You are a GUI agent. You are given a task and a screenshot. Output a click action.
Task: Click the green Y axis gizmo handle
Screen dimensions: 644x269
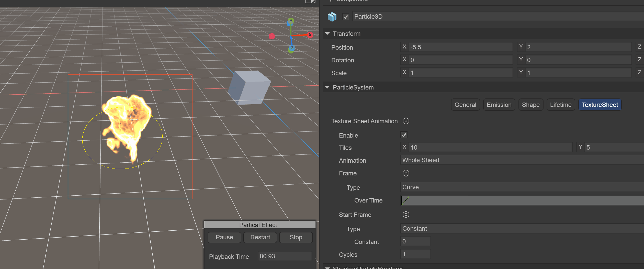(291, 21)
